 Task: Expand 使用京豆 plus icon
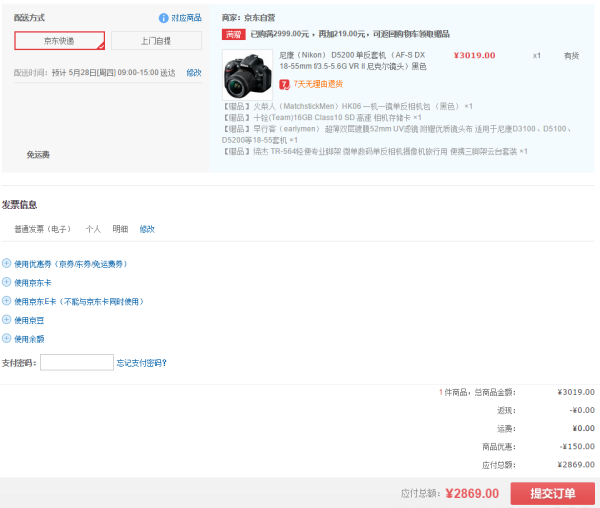click(7, 319)
